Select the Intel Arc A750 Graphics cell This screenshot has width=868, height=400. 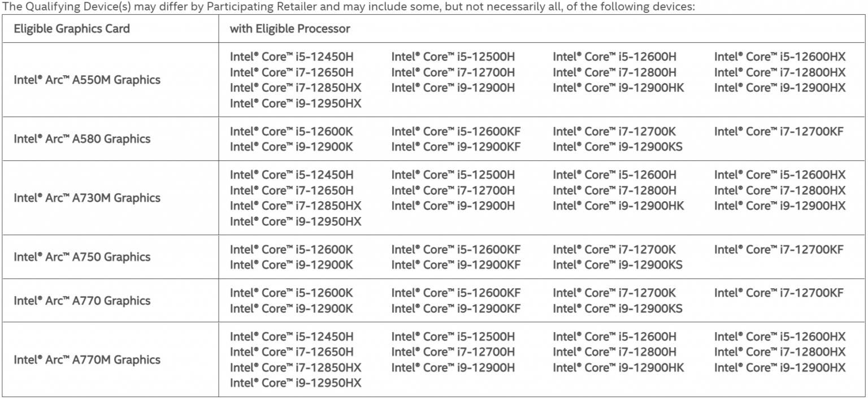[82, 256]
